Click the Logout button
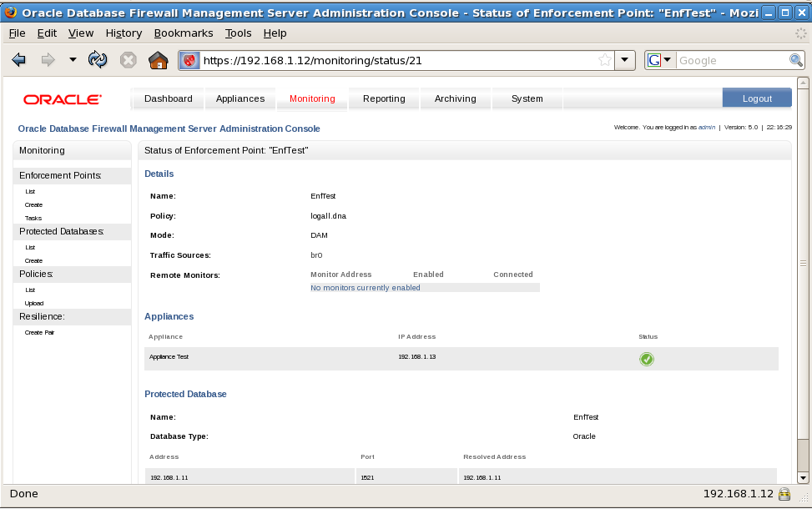The image size is (812, 509). [x=757, y=98]
